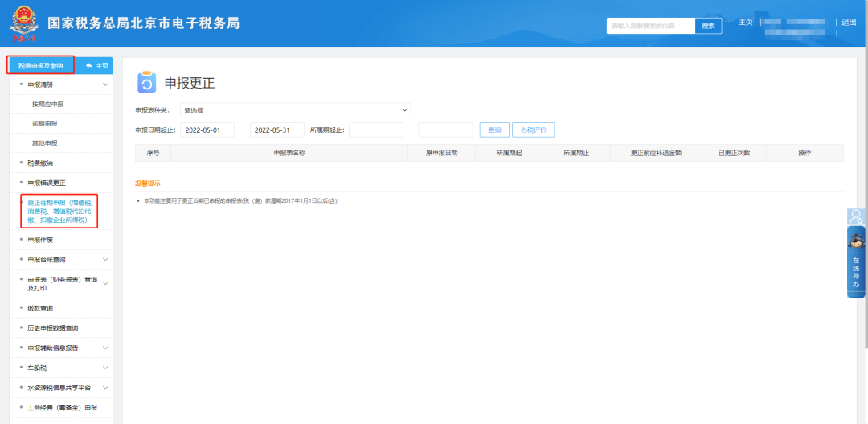868x424 pixels.
Task: Select 工会经费（筹备金）申报 item
Action: pos(63,407)
